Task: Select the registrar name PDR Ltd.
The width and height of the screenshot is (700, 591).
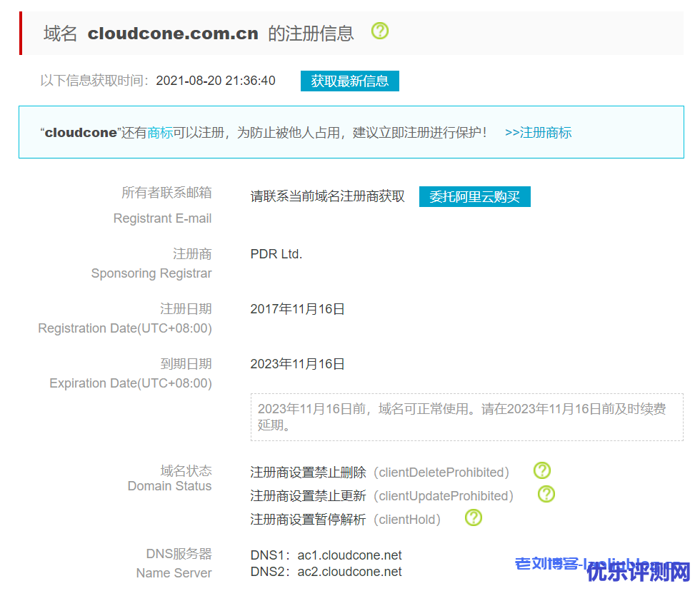Action: [x=276, y=254]
